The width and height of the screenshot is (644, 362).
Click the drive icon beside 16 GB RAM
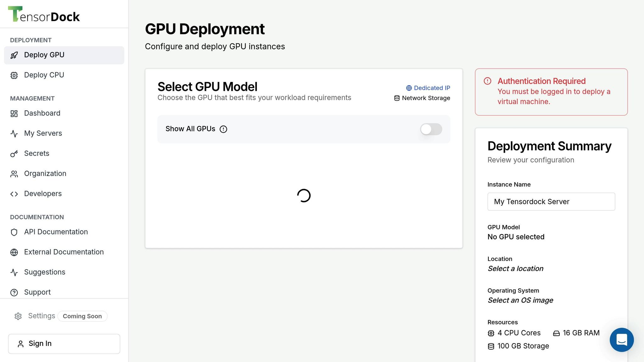click(x=556, y=333)
